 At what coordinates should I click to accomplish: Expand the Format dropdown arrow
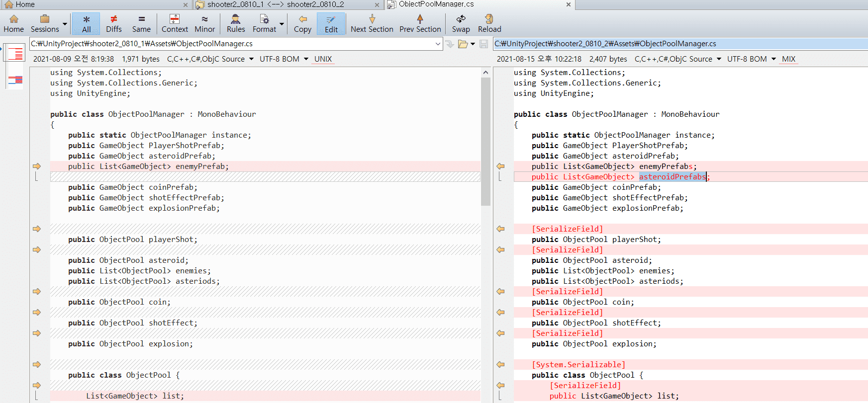point(282,24)
